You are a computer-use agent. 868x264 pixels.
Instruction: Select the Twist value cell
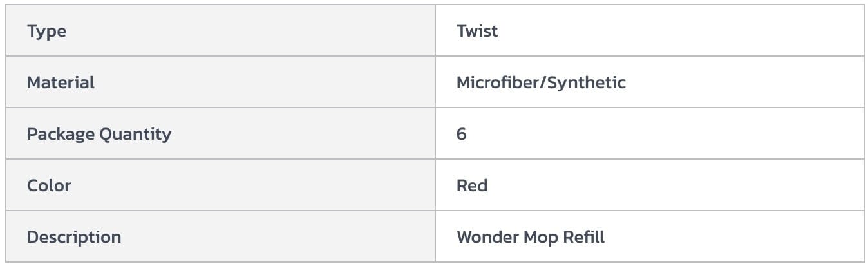pos(477,31)
